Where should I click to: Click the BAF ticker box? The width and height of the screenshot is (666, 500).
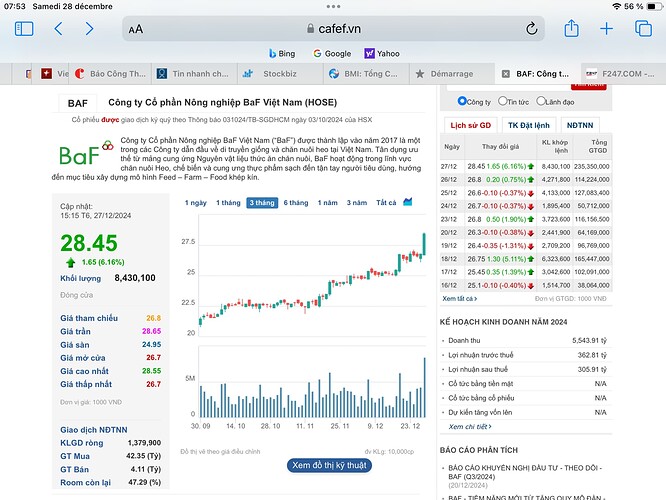(x=78, y=103)
